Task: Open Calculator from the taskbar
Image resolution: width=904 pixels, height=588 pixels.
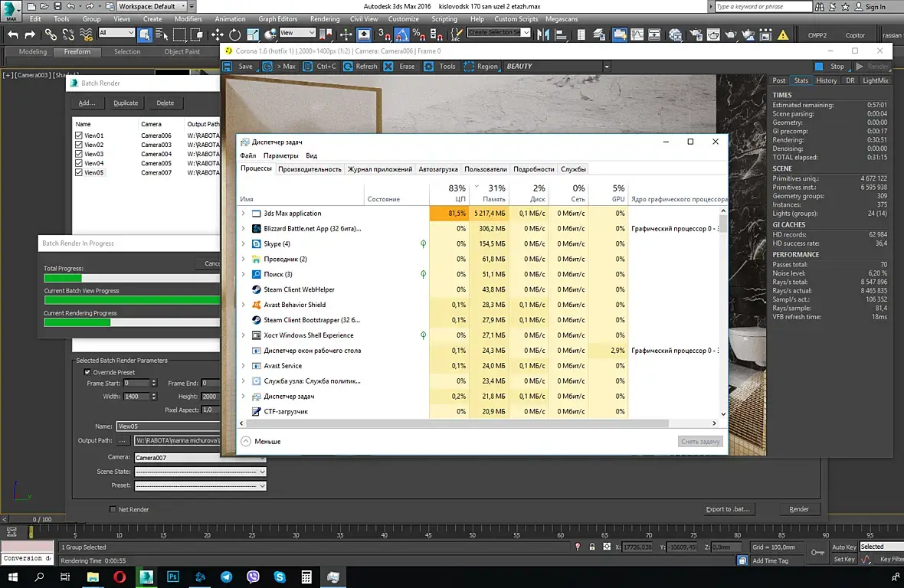Action: click(306, 577)
